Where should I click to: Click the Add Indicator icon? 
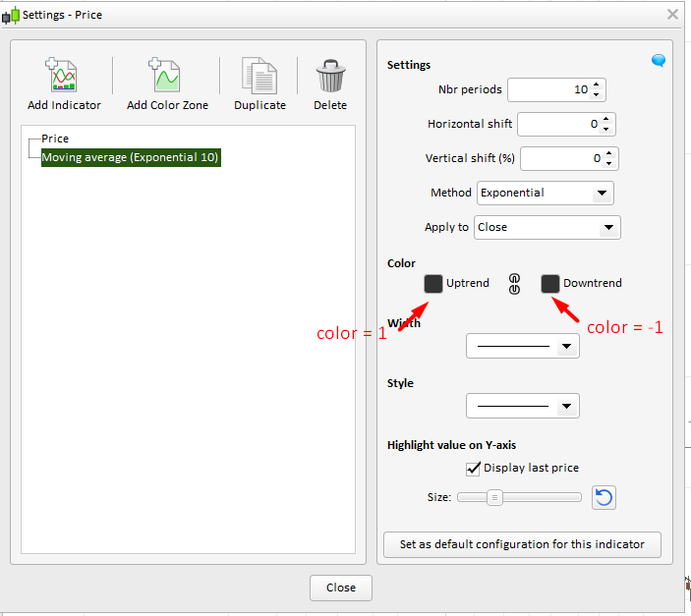61,75
